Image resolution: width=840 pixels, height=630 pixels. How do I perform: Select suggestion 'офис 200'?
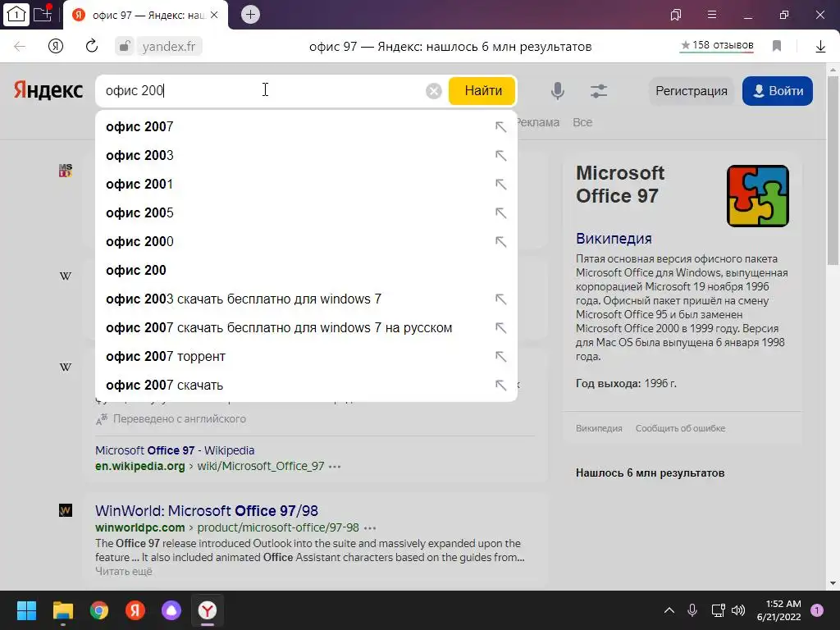click(307, 271)
